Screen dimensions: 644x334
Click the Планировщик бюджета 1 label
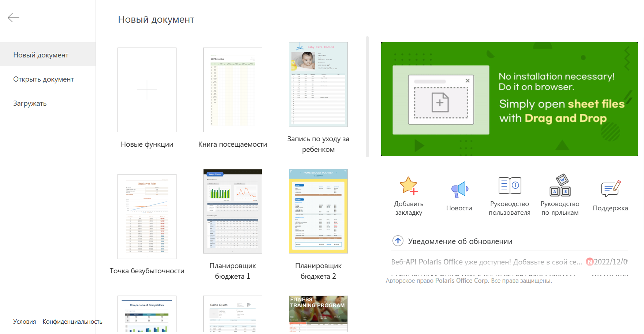click(x=232, y=271)
